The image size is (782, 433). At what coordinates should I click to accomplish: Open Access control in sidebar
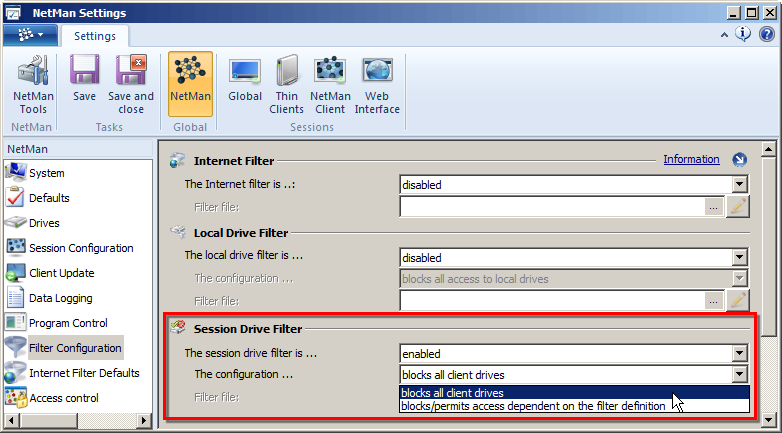[63, 398]
